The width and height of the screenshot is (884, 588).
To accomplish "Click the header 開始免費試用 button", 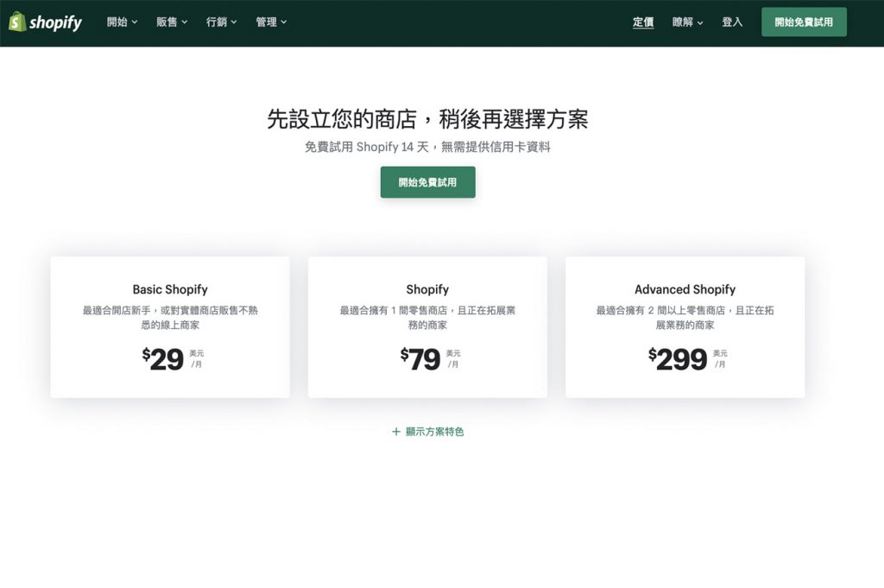I will coord(804,22).
